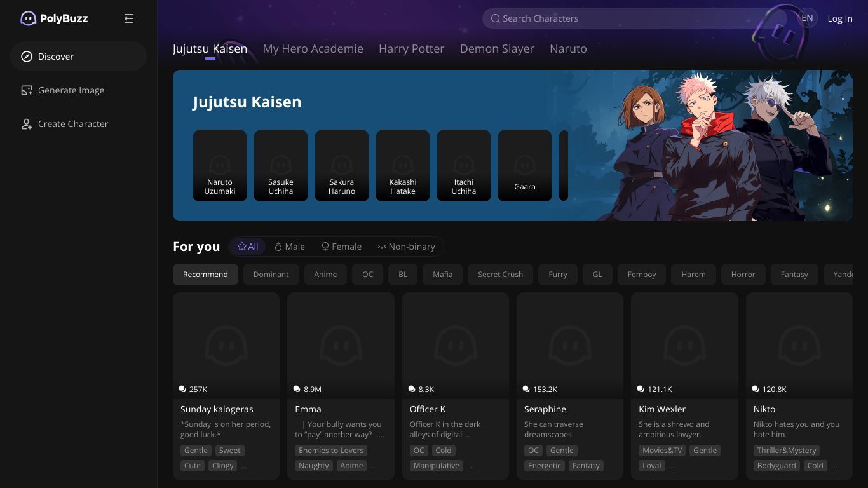This screenshot has width=868, height=488.
Task: Click the Energetic tag on Seraphine
Action: click(545, 466)
